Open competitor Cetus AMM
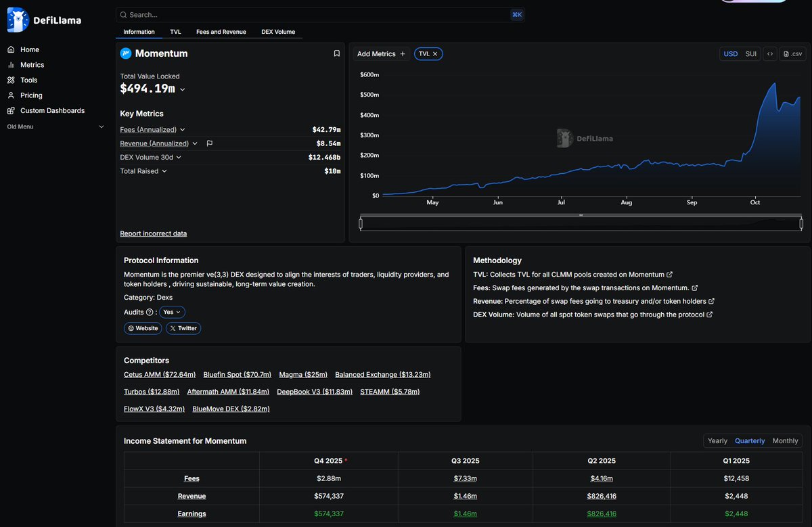 coord(160,375)
